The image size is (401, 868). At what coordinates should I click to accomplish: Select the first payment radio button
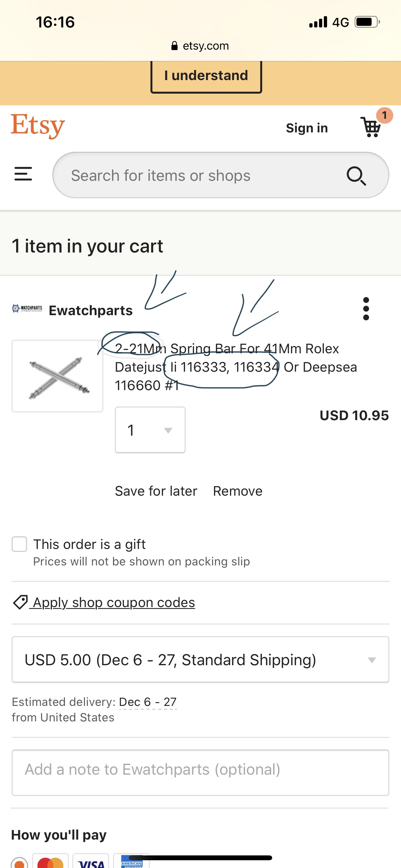click(x=20, y=863)
